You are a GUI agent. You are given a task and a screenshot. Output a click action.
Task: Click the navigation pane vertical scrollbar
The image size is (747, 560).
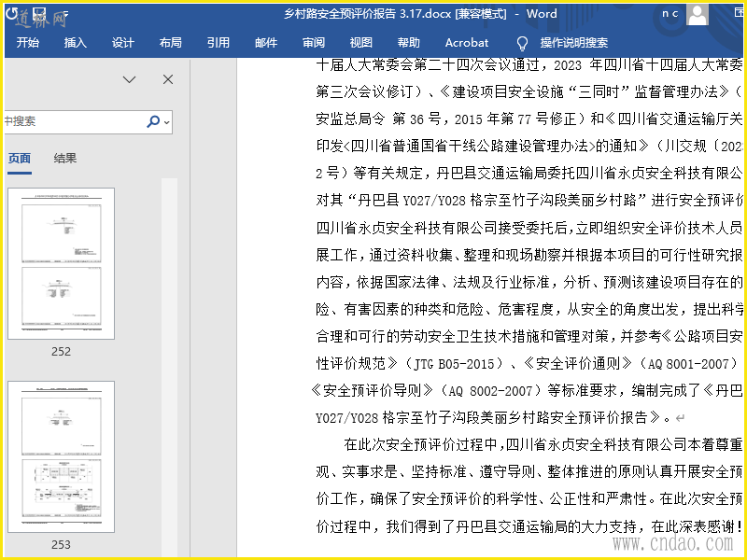click(x=169, y=367)
